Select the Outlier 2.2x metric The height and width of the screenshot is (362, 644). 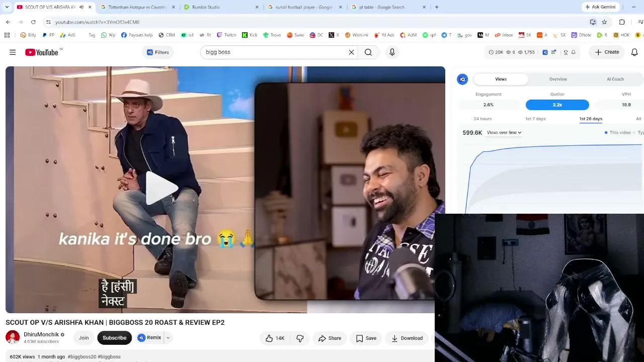click(x=557, y=105)
